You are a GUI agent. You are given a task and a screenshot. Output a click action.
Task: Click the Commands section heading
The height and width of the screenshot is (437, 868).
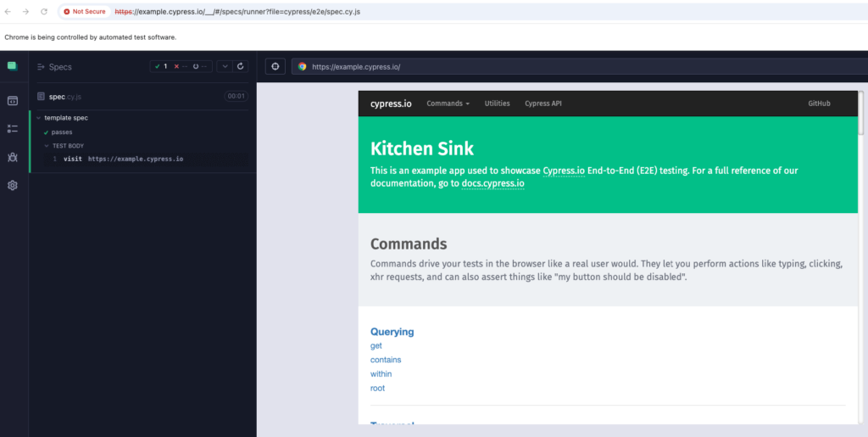pyautogui.click(x=409, y=244)
